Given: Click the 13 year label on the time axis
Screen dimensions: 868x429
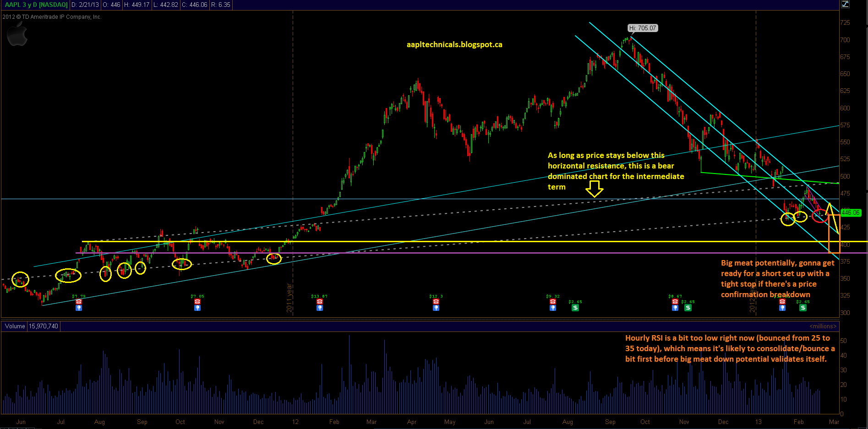Looking at the screenshot, I should pos(759,422).
